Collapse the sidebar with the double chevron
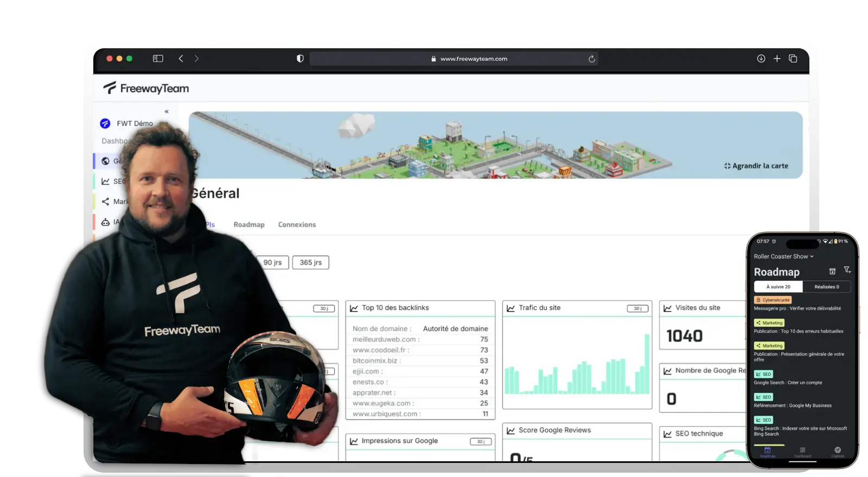Viewport: 868px width, 477px height. click(x=167, y=111)
